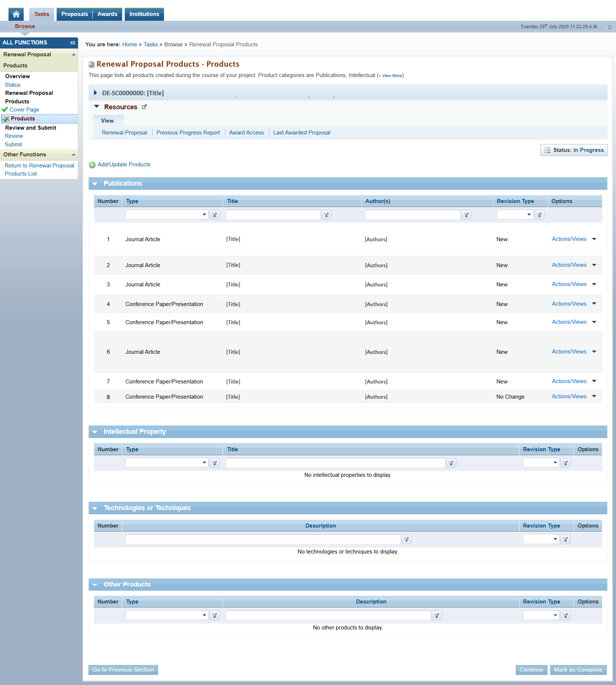Focus the Other Products Description filter field
This screenshot has height=685, width=616.
tap(328, 615)
